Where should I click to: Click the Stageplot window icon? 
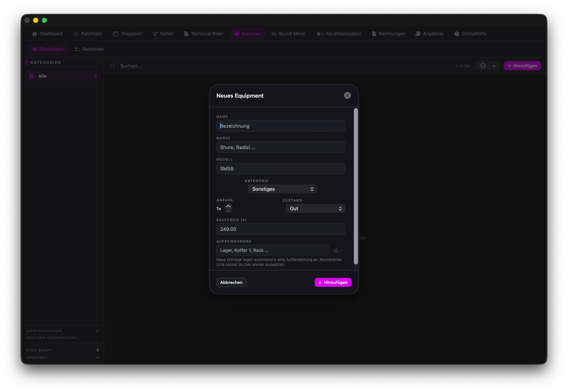click(116, 34)
